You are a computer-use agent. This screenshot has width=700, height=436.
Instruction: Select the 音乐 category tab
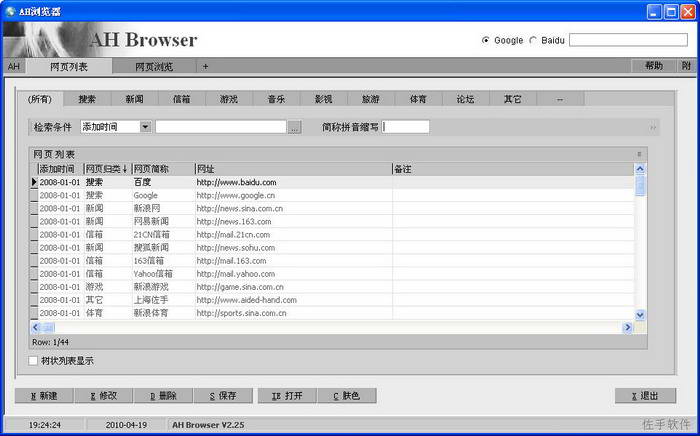pos(276,99)
